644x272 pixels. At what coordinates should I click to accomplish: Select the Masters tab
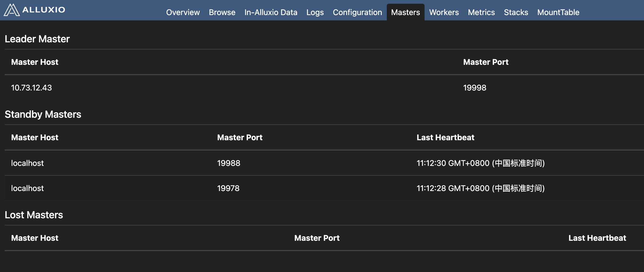click(405, 12)
